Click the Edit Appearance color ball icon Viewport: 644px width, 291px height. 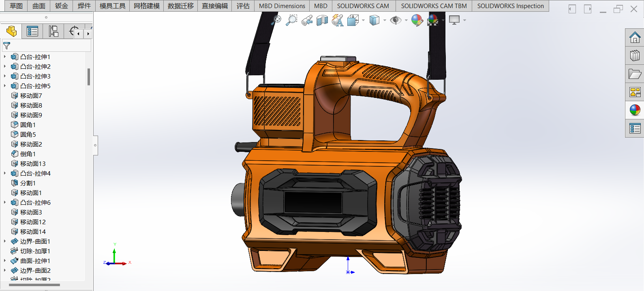coord(417,20)
